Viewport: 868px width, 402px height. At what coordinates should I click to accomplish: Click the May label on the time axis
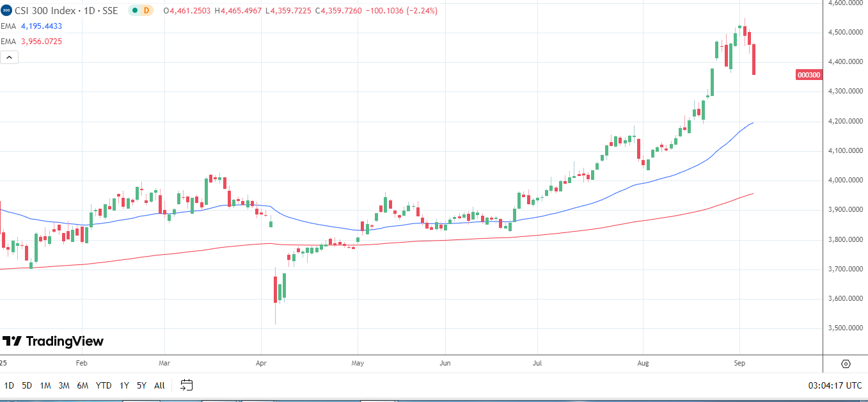pyautogui.click(x=358, y=364)
